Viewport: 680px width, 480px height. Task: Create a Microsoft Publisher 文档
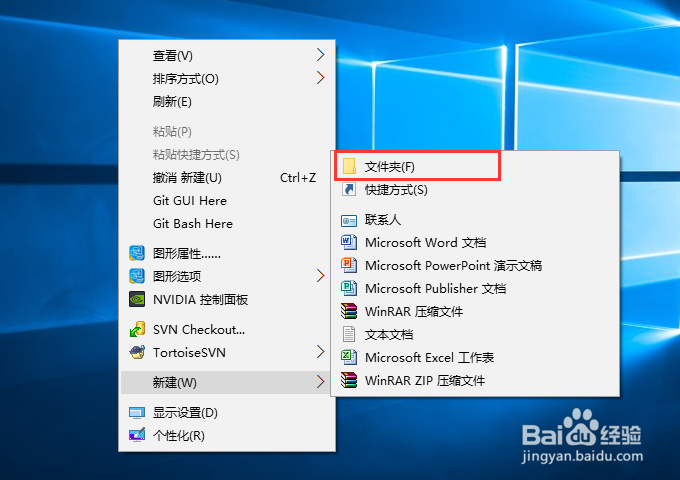click(x=475, y=288)
